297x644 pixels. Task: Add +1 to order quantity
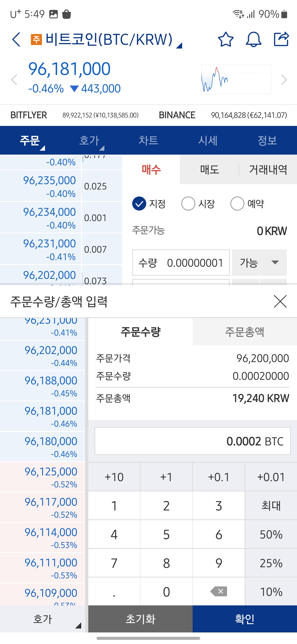166,477
